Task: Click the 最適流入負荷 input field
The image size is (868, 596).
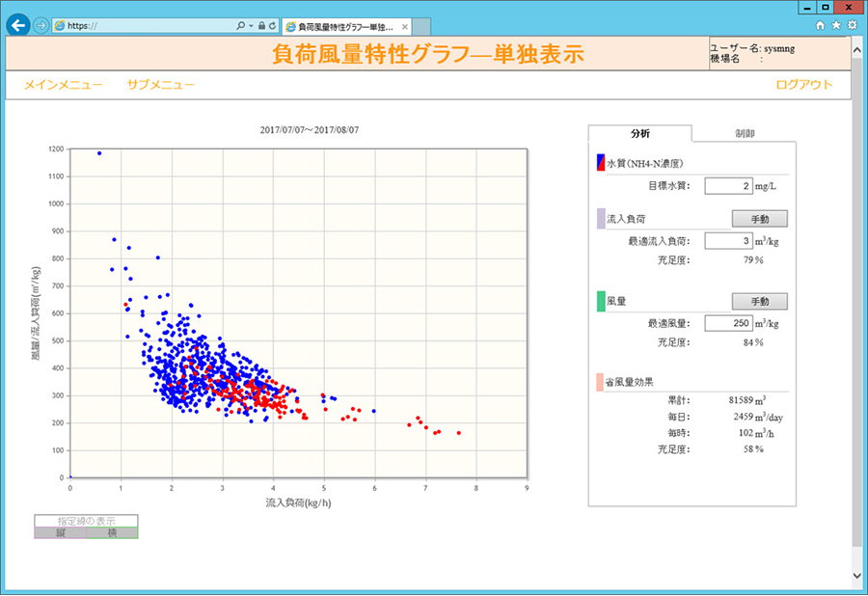Action: (x=728, y=241)
